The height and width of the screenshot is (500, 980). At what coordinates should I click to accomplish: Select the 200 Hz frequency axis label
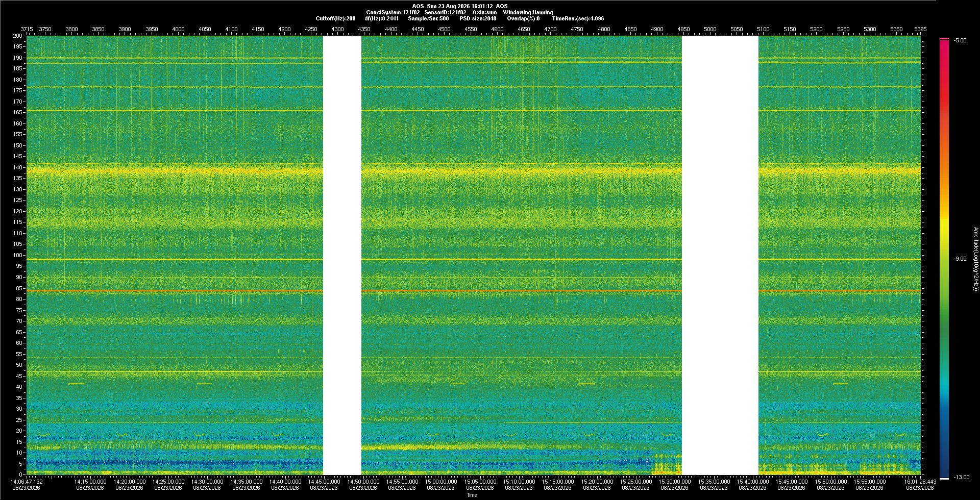pyautogui.click(x=18, y=36)
